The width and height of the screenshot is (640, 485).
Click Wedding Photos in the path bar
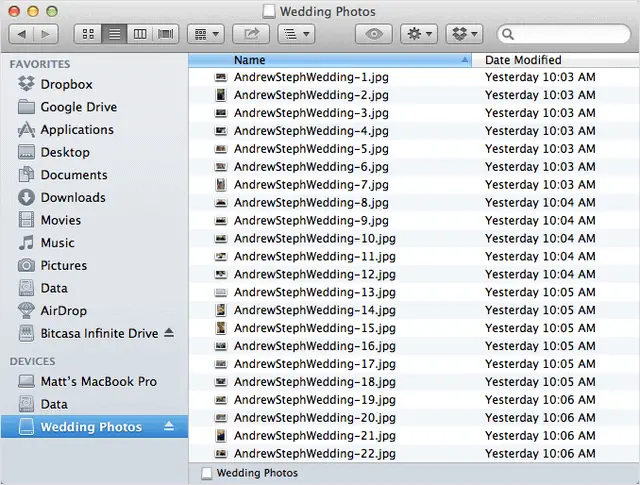pyautogui.click(x=250, y=473)
